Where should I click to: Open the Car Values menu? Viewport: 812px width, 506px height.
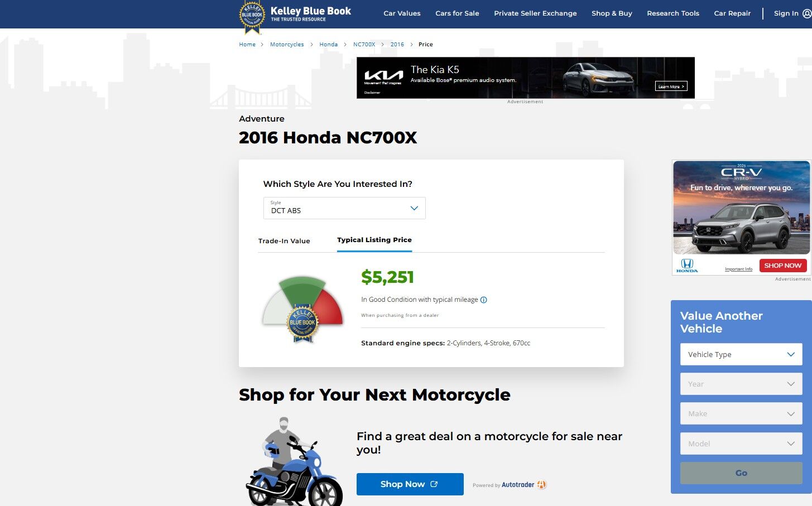coord(402,13)
